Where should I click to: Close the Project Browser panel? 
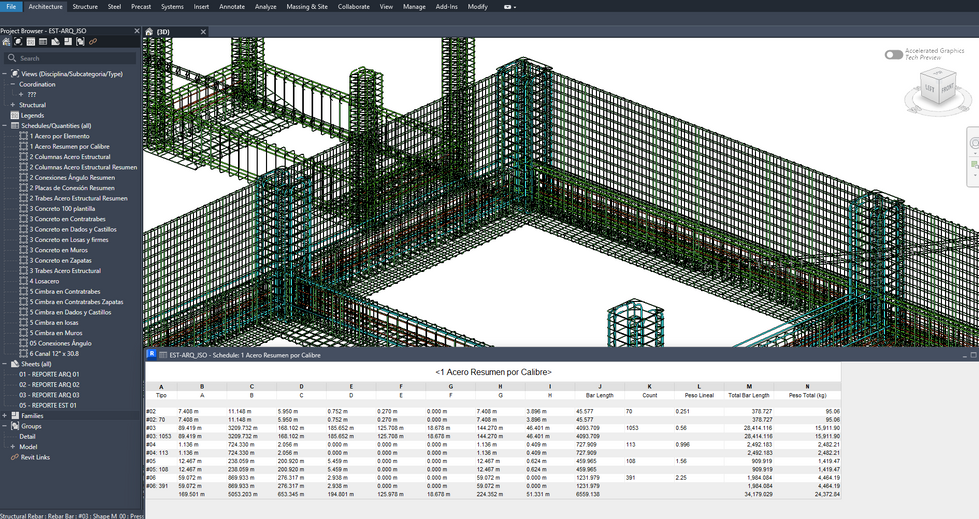[135, 31]
